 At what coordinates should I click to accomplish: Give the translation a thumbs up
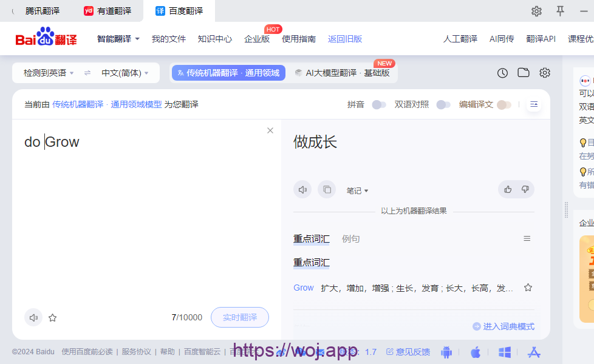[508, 189]
